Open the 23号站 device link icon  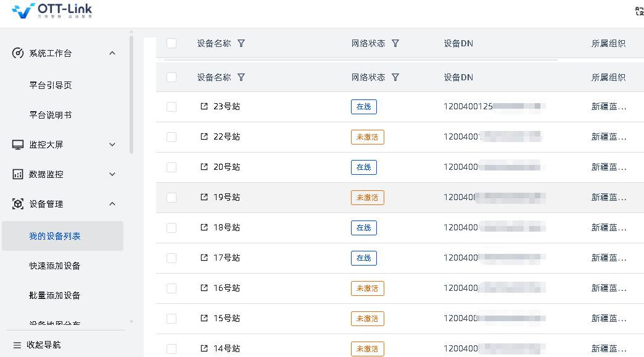click(x=204, y=106)
